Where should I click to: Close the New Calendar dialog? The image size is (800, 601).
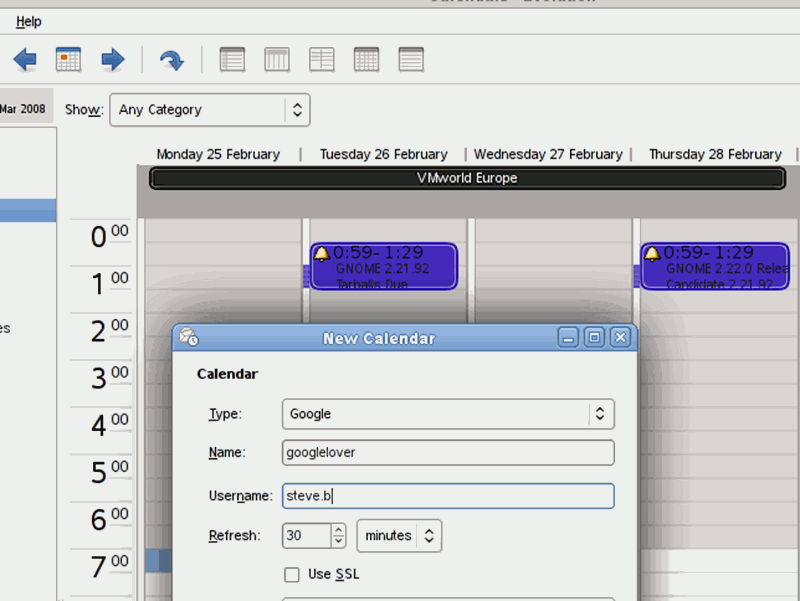(x=620, y=338)
